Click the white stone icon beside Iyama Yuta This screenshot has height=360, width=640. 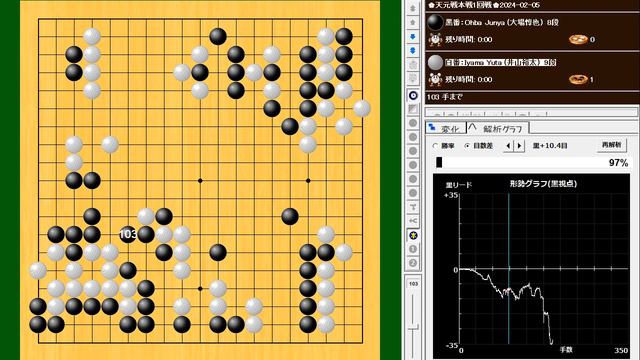pyautogui.click(x=435, y=62)
